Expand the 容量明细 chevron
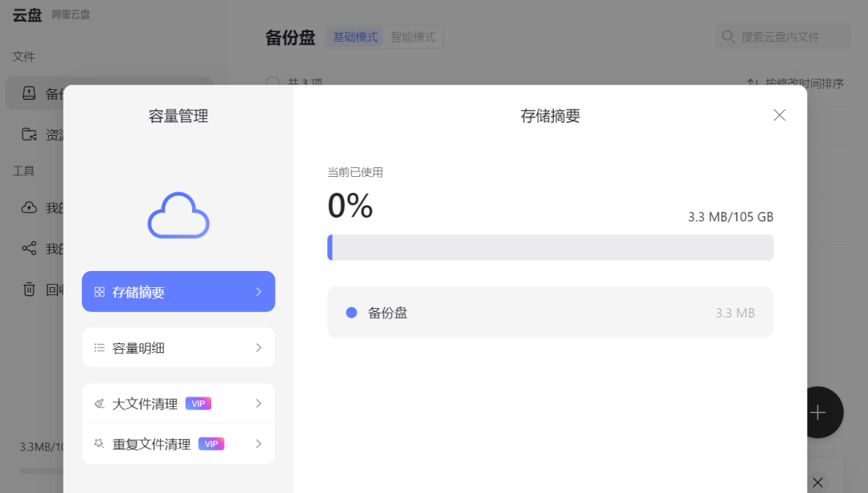 (x=259, y=347)
